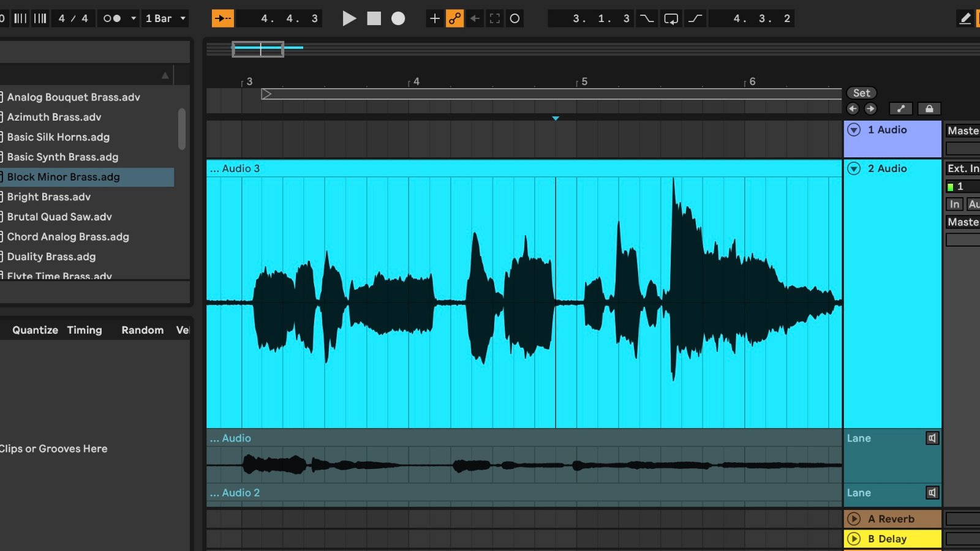Click the arrangement overview zoom box
The width and height of the screenshot is (980, 551).
(x=258, y=49)
